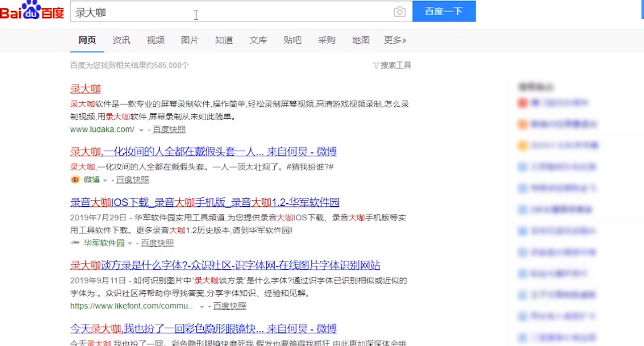
Task: Click the 华军软件园 source label
Action: point(104,243)
